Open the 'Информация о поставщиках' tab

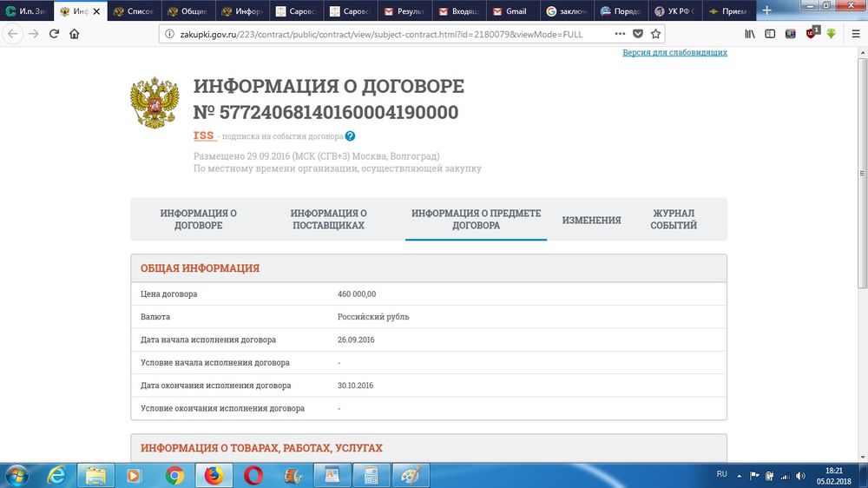click(328, 219)
